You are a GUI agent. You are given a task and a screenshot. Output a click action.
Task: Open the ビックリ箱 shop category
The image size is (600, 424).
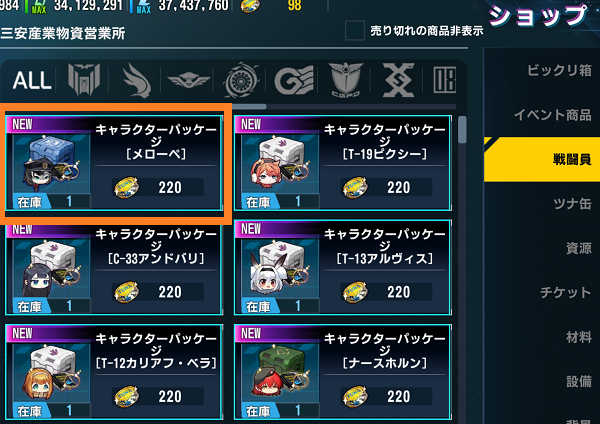click(559, 70)
